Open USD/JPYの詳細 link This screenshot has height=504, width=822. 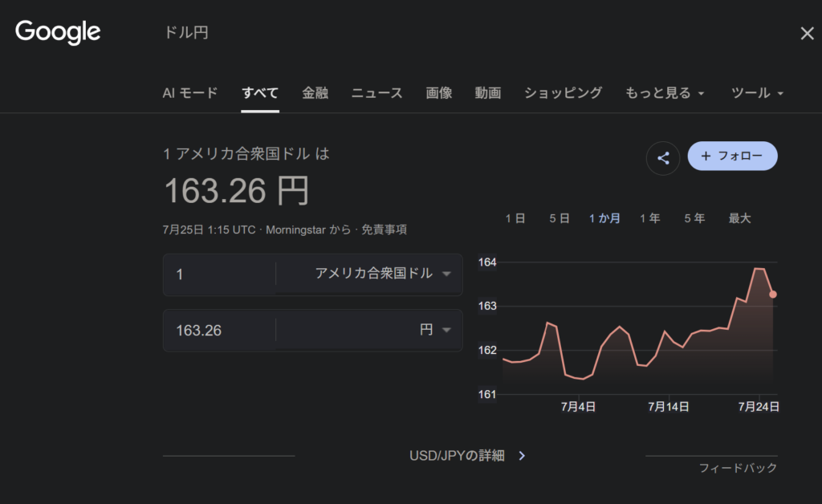click(457, 456)
